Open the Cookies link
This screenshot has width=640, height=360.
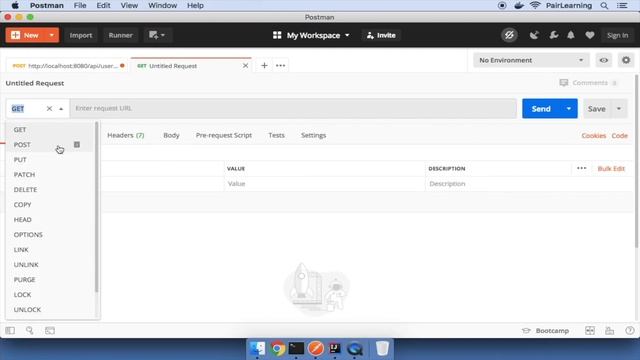click(593, 136)
